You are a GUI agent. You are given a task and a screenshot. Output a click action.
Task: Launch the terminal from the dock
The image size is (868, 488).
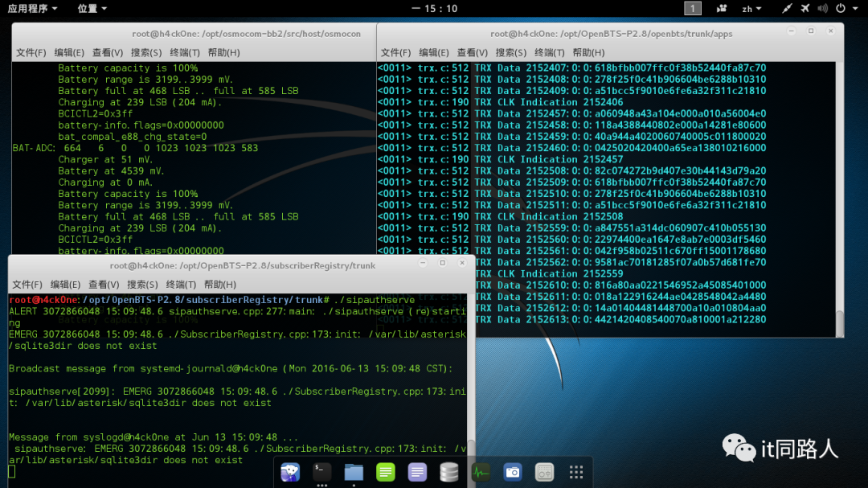[321, 472]
